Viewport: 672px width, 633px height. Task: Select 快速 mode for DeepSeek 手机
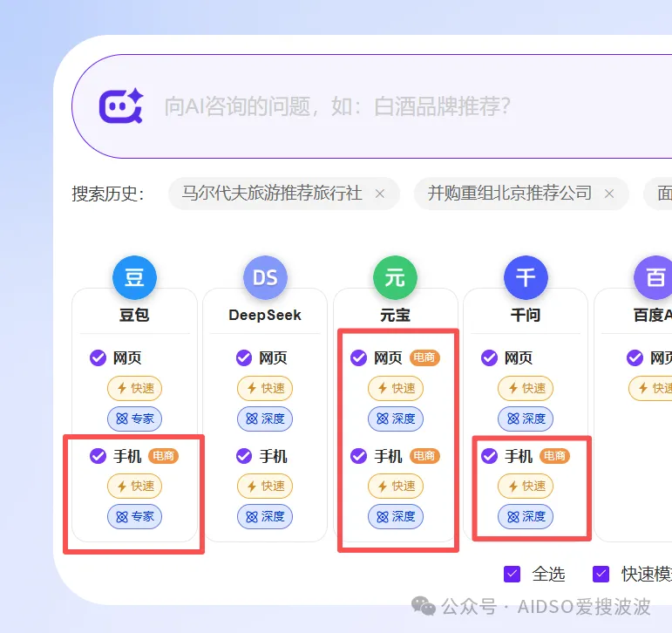tap(265, 486)
